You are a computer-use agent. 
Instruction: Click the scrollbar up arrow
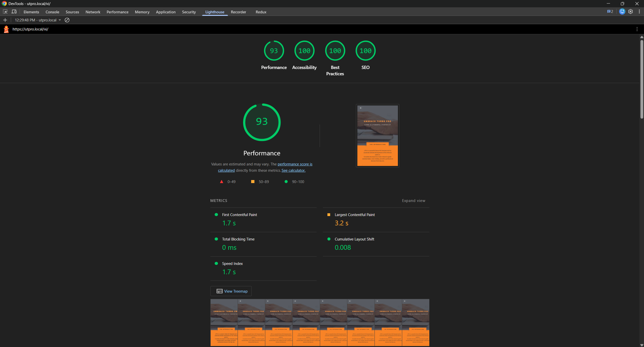pos(642,37)
